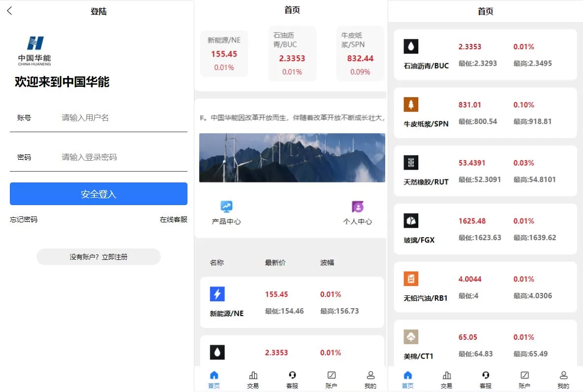Focus the 账号 username input field
The width and height of the screenshot is (583, 392).
pos(99,118)
